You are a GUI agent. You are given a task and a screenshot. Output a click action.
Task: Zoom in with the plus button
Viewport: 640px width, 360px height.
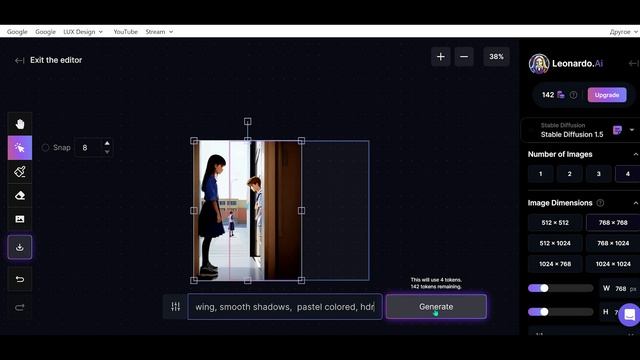440,57
